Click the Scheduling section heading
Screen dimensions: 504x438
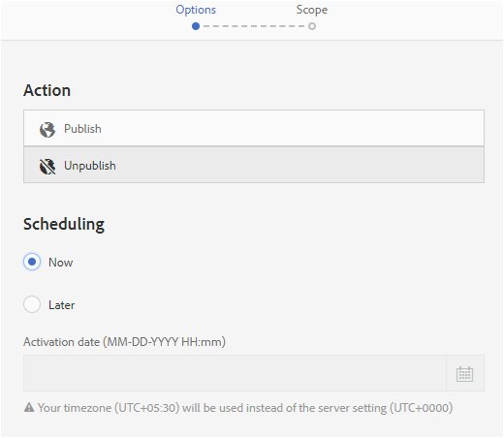click(64, 224)
